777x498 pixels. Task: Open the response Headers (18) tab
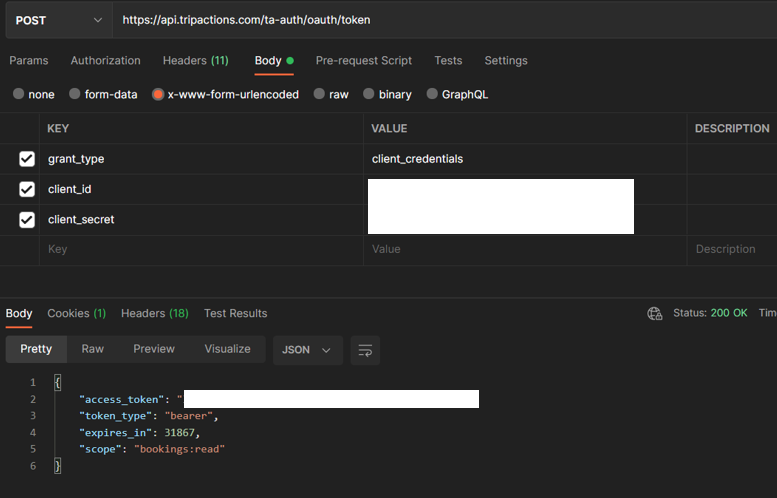pos(155,313)
